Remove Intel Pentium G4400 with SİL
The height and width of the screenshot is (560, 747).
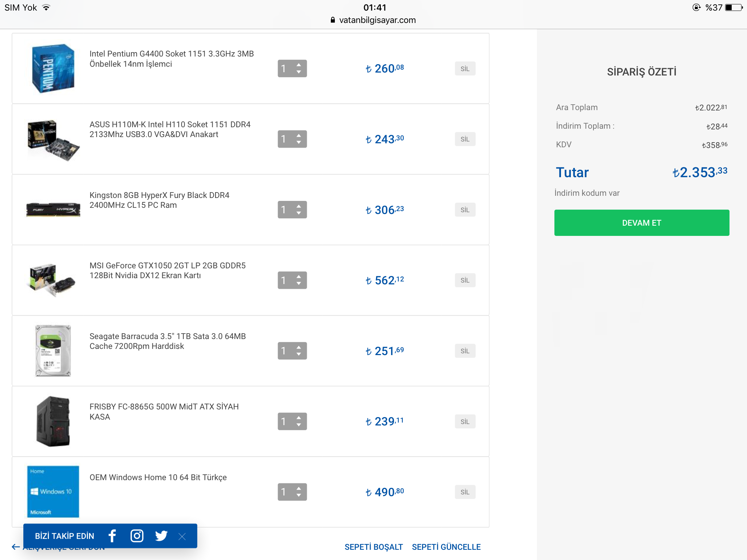tap(465, 69)
